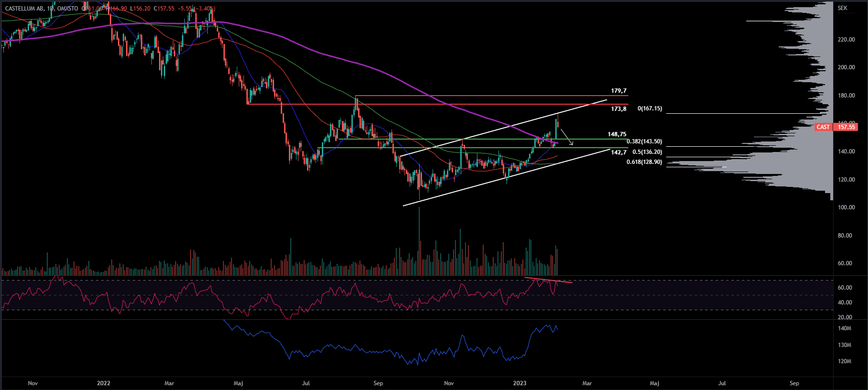
Task: Click the SEK currency label
Action: coord(842,8)
